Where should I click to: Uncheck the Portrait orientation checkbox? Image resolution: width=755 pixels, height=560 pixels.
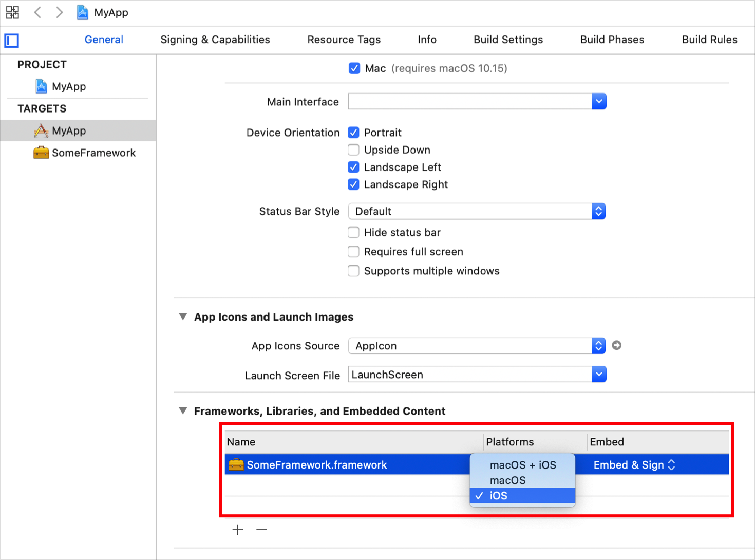click(x=353, y=133)
